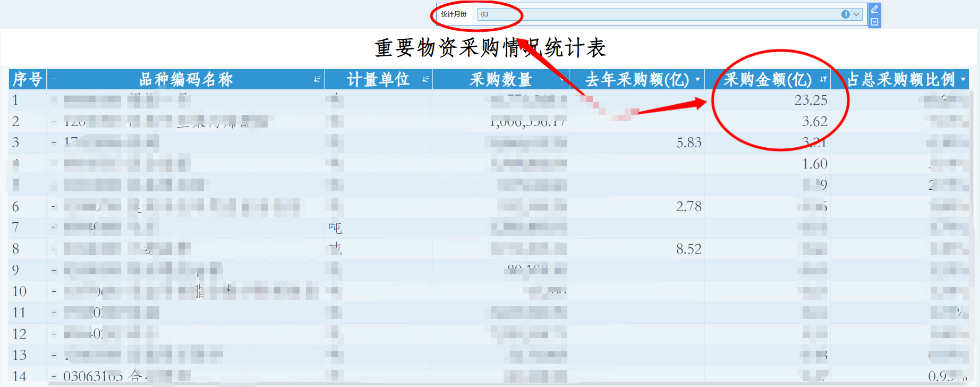The width and height of the screenshot is (980, 387).
Task: Collapse row 14 using its minus sign
Action: pyautogui.click(x=54, y=377)
